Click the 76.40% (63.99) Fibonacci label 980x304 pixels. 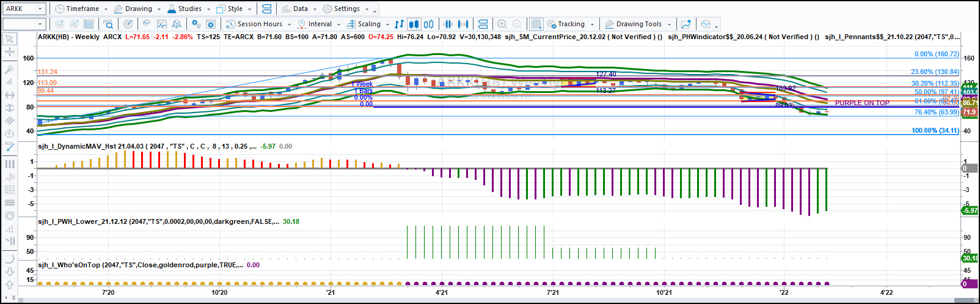(937, 112)
